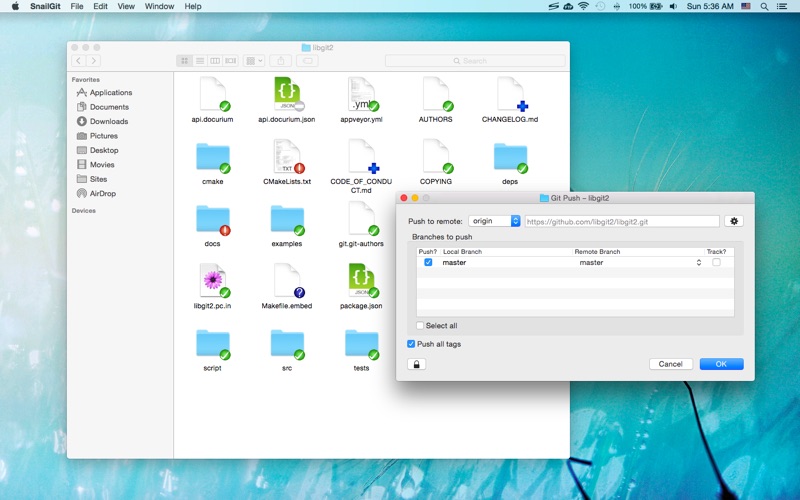Check the Select all checkbox
Screen dimensions: 800x500
tap(420, 326)
